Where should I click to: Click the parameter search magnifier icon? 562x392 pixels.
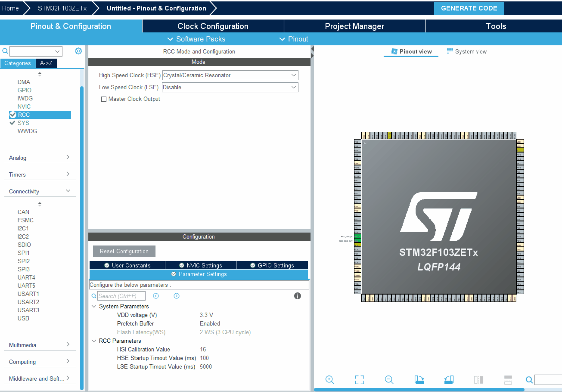[x=94, y=296]
